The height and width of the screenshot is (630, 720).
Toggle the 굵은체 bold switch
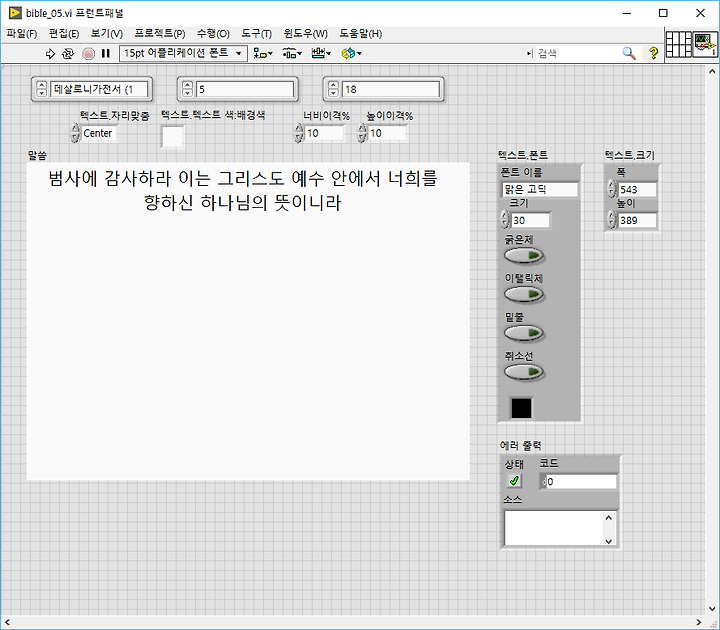click(524, 256)
